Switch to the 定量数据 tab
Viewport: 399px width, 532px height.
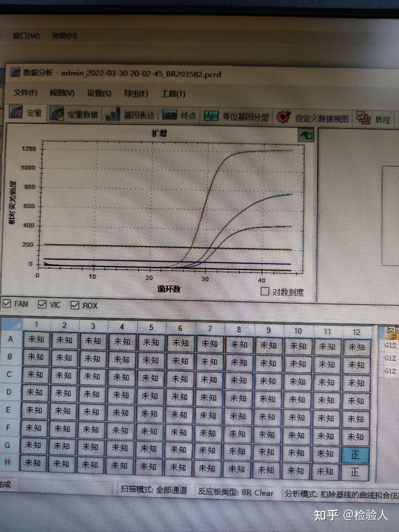75,114
